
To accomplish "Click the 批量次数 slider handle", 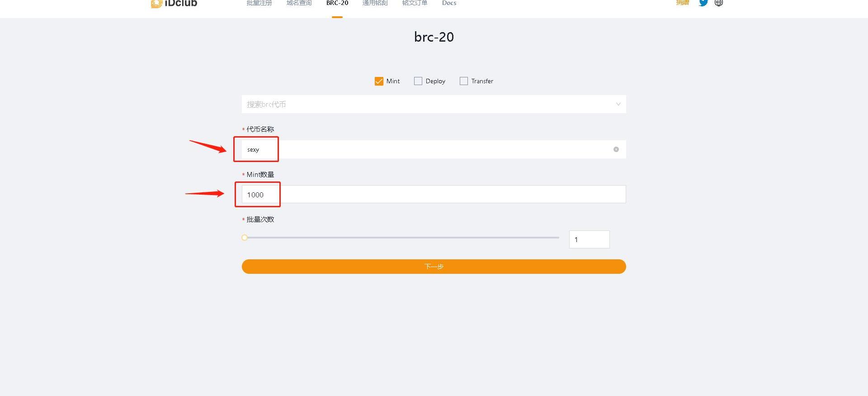I will click(245, 238).
